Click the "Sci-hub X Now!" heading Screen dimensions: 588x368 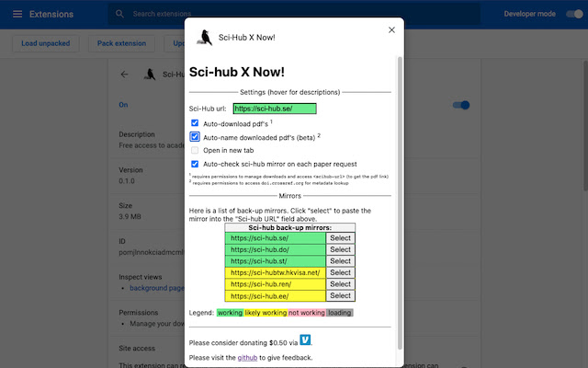tap(237, 72)
